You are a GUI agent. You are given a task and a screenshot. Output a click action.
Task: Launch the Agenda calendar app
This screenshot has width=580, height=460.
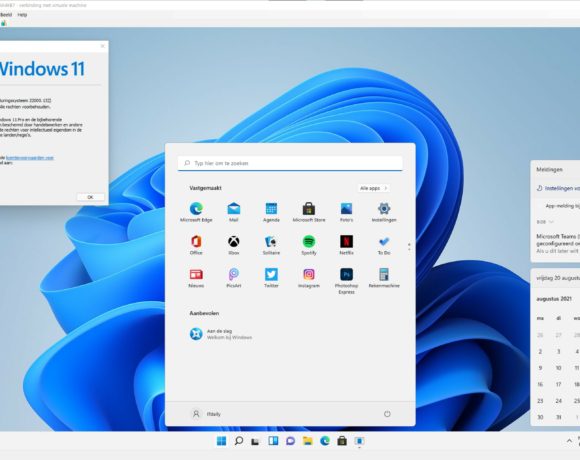[x=271, y=212]
